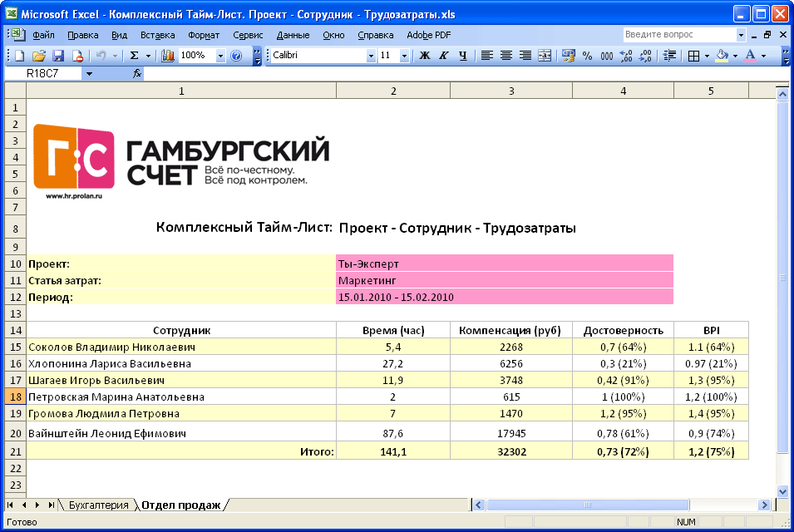Click the AutoSum sigma icon
Viewport: 794px width, 532px height.
pyautogui.click(x=134, y=56)
